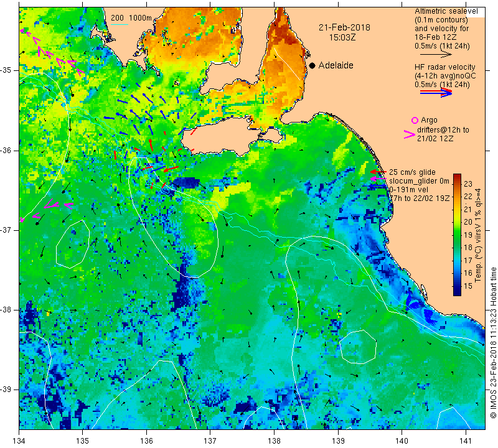Click the 'drifters@12h to' legend text

443,130
